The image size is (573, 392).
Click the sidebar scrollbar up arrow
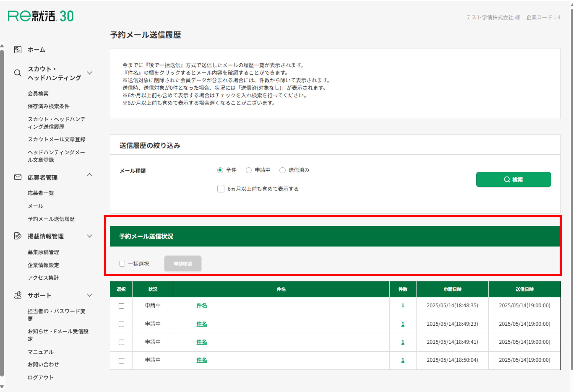point(2,46)
